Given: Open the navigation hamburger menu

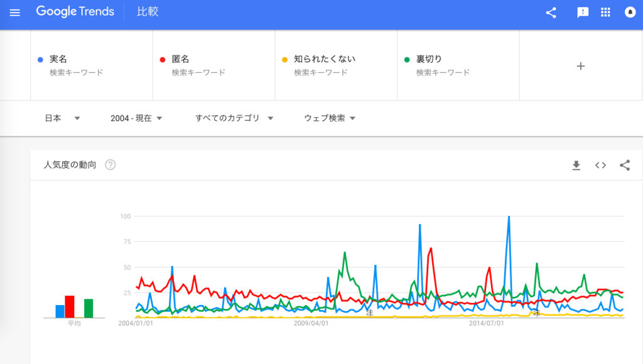Looking at the screenshot, I should [x=14, y=11].
